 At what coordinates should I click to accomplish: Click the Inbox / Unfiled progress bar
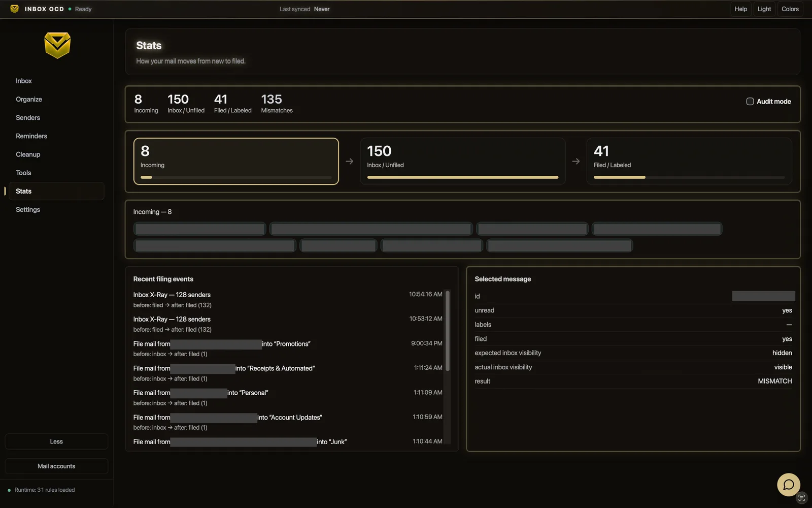(462, 177)
